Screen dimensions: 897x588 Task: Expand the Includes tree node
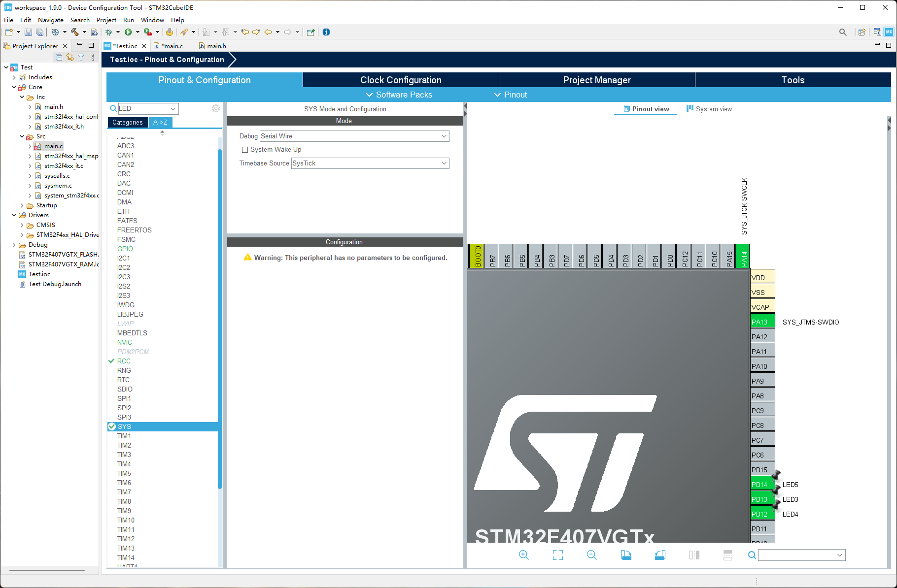pyautogui.click(x=14, y=77)
